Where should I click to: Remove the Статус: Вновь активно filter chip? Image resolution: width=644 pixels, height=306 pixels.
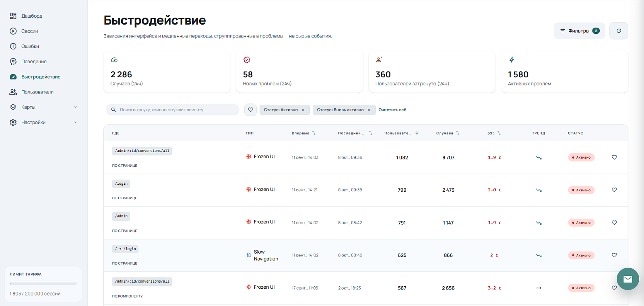[369, 110]
